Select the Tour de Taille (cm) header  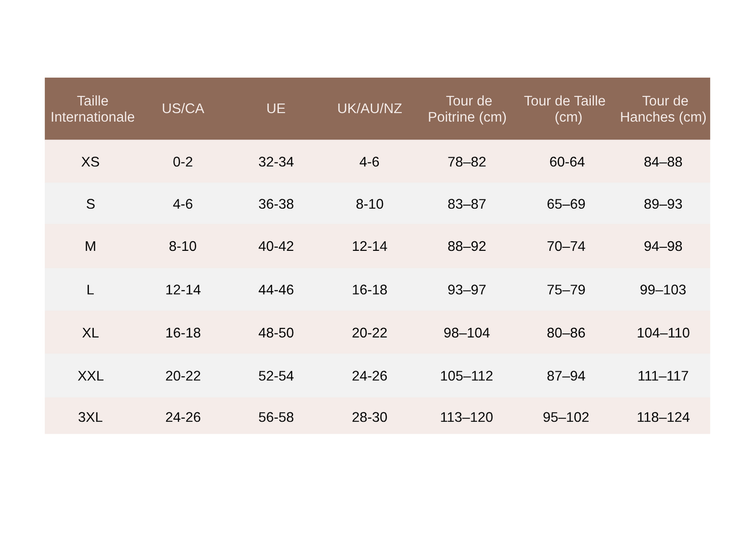coord(565,109)
